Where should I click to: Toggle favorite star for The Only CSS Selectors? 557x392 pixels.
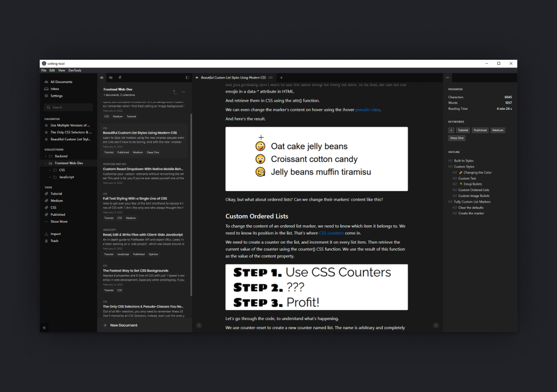pyautogui.click(x=47, y=132)
